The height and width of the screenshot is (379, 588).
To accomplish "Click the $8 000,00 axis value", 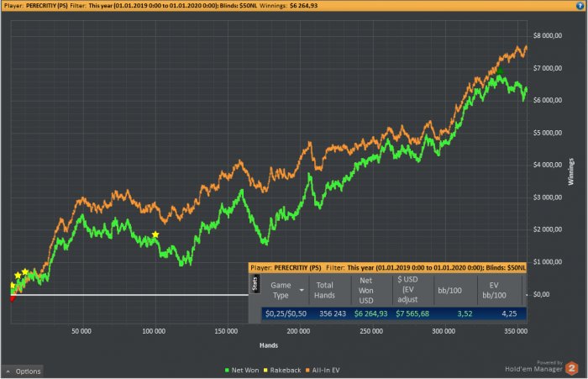I will pos(548,35).
